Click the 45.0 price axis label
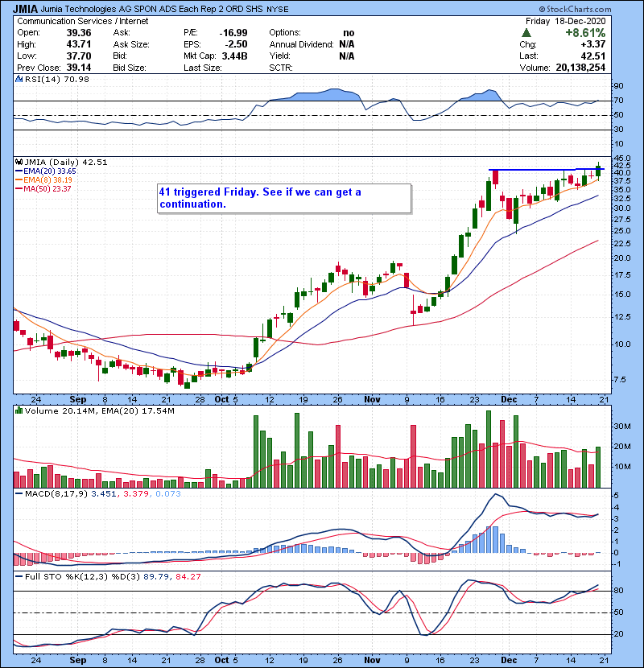Viewport: 644px width, 668px height. click(623, 159)
